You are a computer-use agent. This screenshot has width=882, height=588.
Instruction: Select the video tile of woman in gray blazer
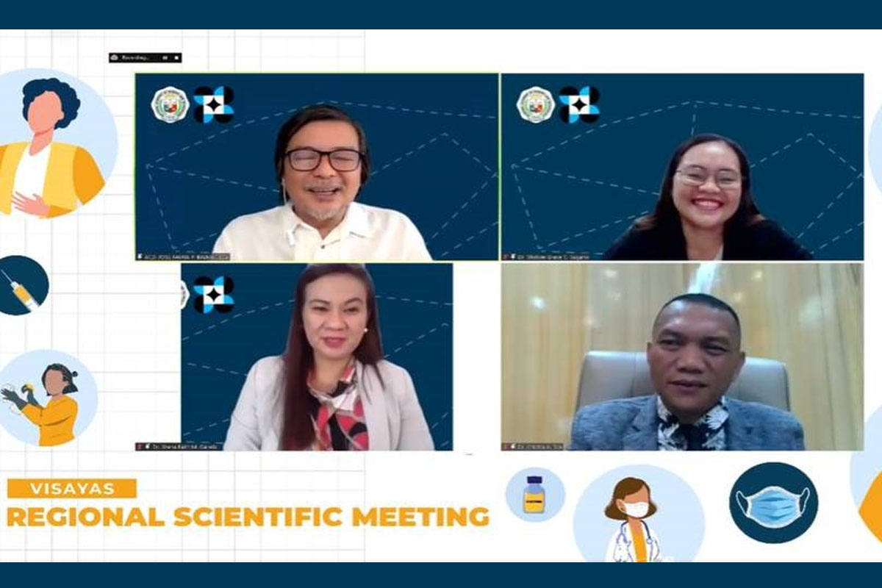(x=317, y=357)
